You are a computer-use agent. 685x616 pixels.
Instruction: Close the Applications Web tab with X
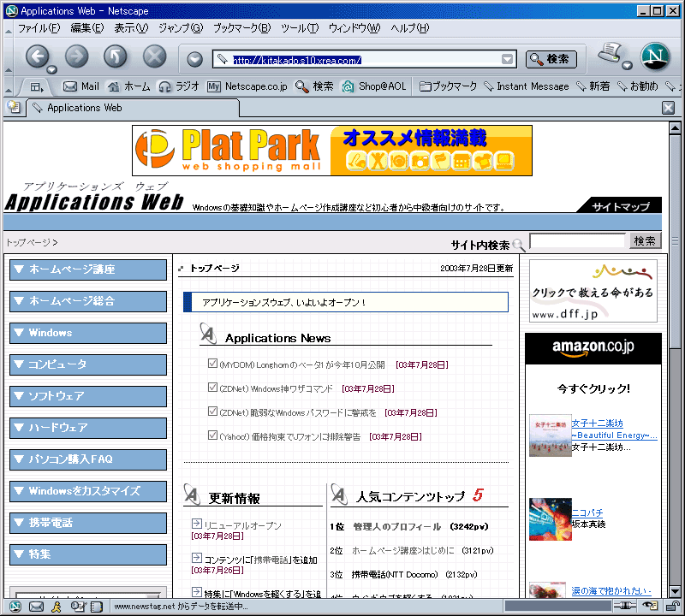668,108
